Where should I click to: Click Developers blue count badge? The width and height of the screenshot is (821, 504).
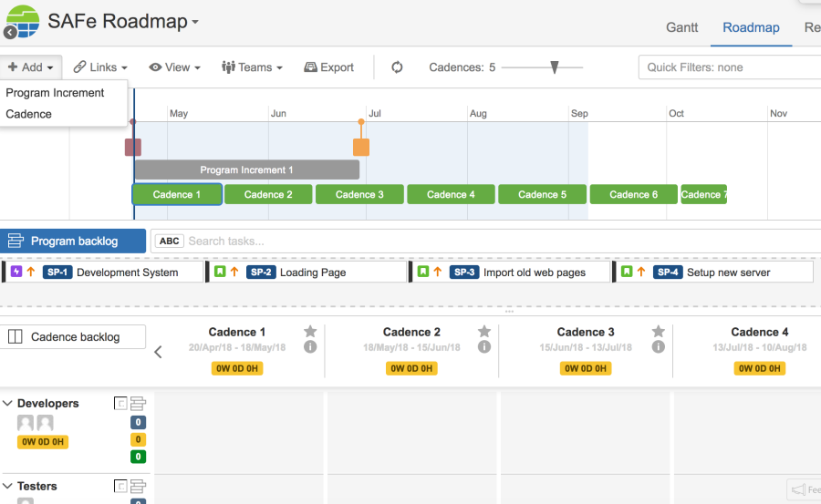coord(139,422)
